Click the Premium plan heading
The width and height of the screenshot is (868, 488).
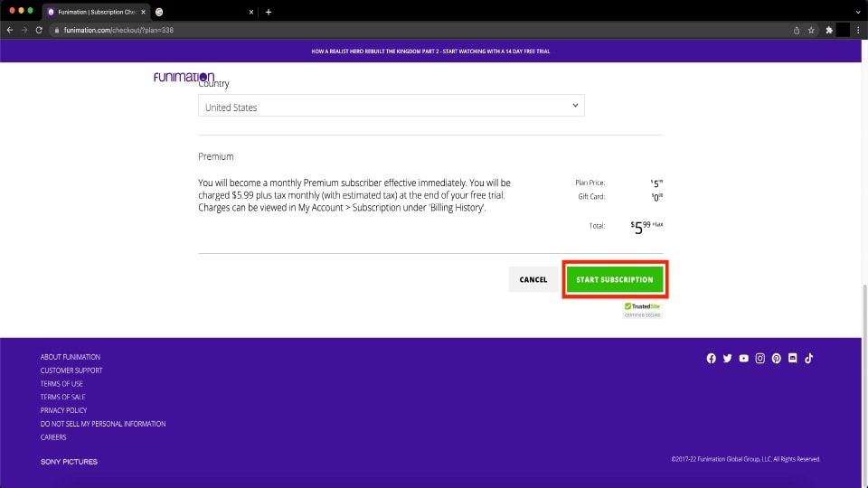[216, 156]
